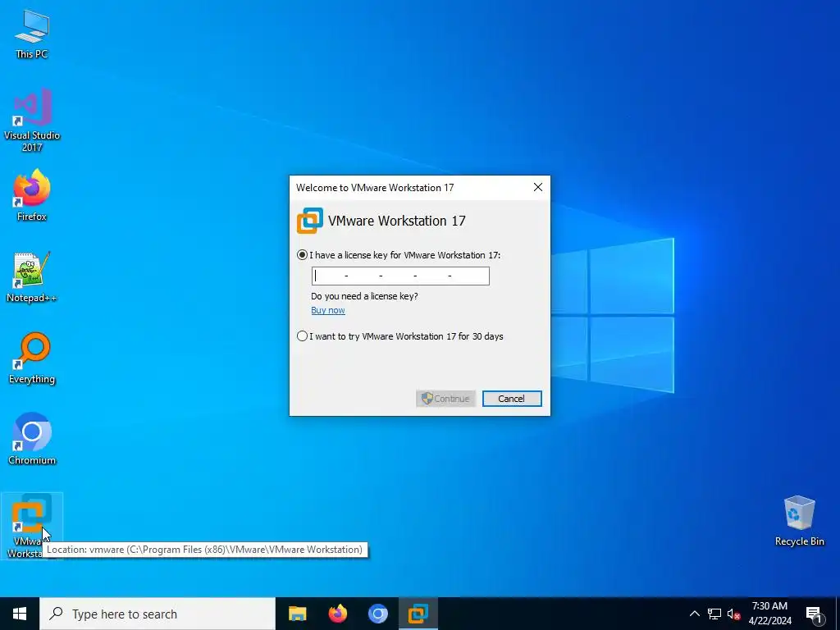The image size is (840, 630).
Task: Open the clock and date flyout
Action: tap(769, 614)
